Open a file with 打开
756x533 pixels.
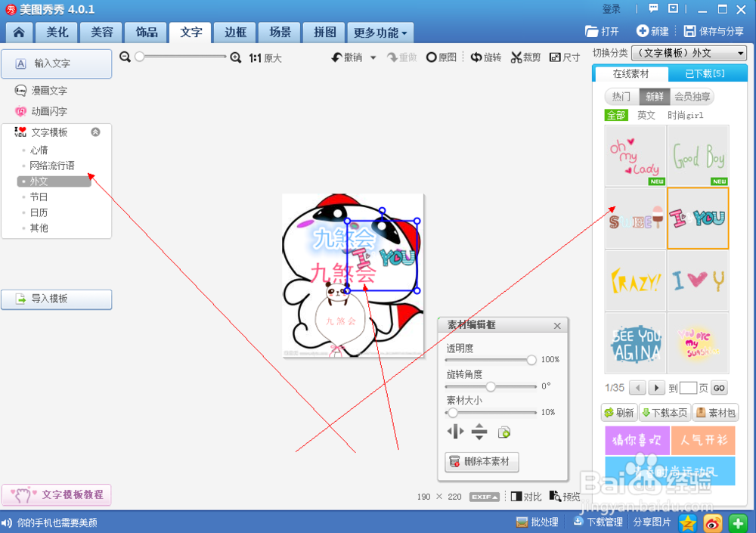click(602, 31)
